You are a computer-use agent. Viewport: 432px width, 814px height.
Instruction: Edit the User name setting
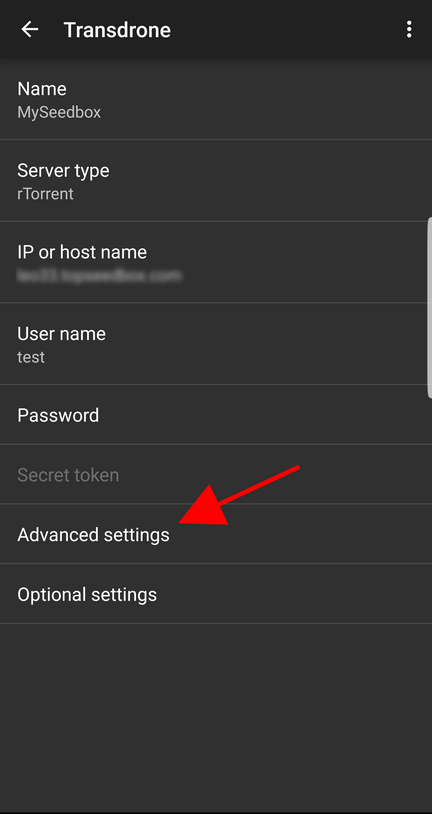click(x=216, y=344)
